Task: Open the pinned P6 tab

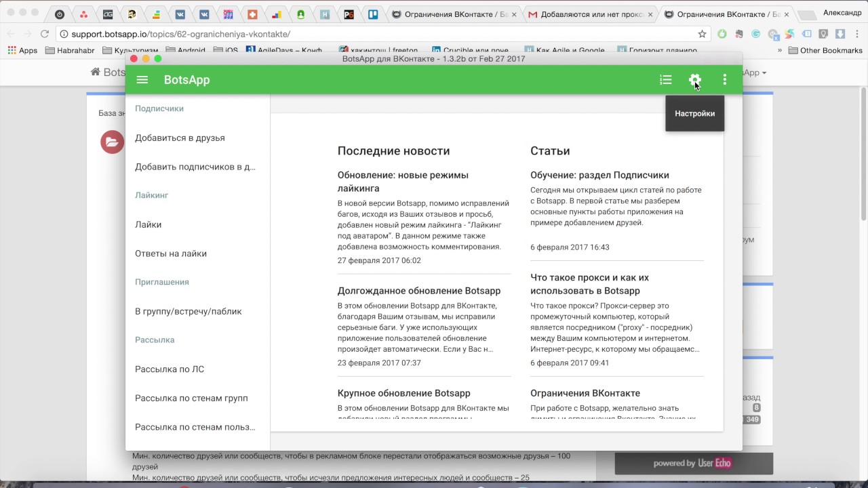Action: (x=349, y=14)
